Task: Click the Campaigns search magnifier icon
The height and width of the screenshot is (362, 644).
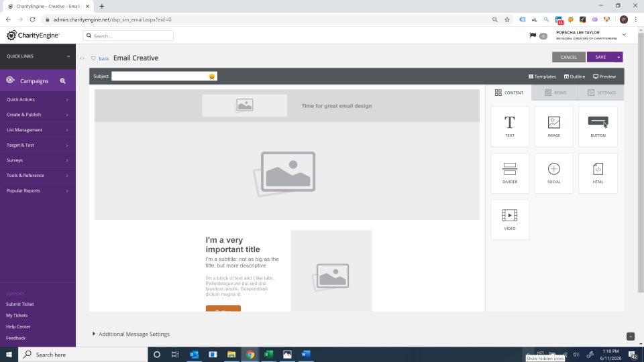Action: tap(63, 81)
